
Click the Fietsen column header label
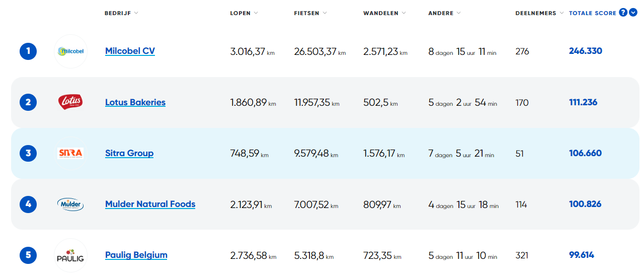306,13
